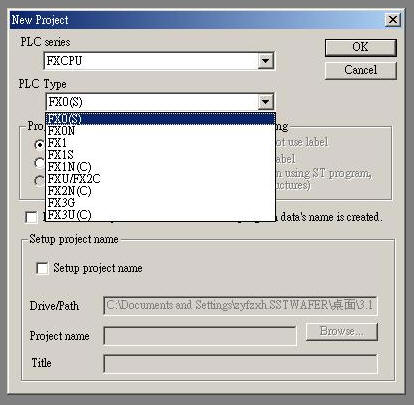
Task: Close the New Project dialog
Action: 393,20
